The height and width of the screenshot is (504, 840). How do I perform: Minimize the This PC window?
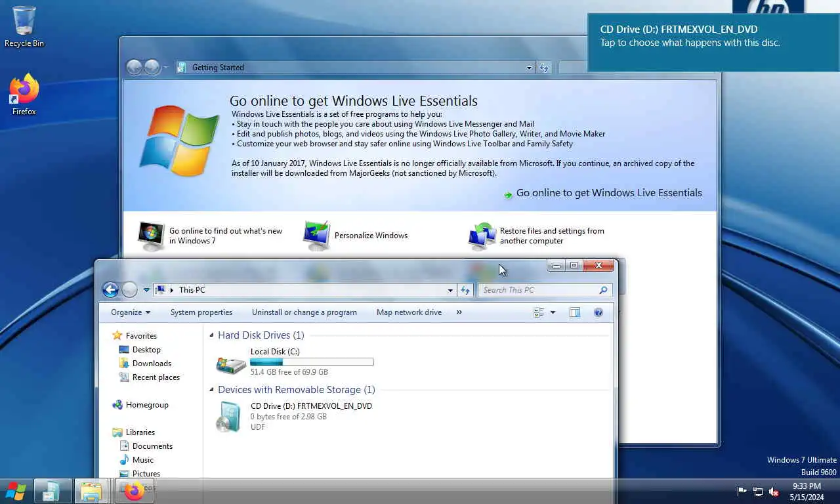(x=556, y=266)
